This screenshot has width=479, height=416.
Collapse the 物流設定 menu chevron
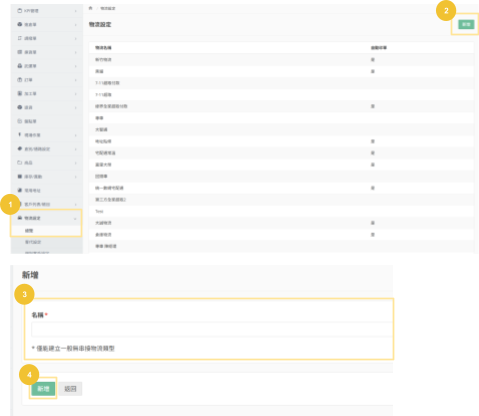click(75, 218)
